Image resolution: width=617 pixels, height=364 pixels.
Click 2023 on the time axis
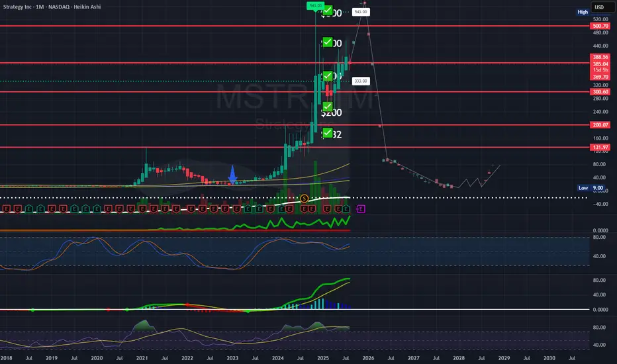pos(232,358)
